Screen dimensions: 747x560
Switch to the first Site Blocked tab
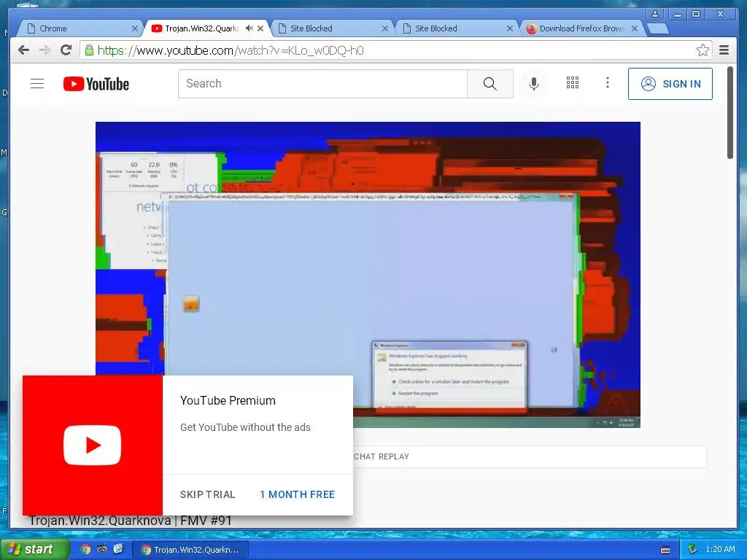click(332, 28)
